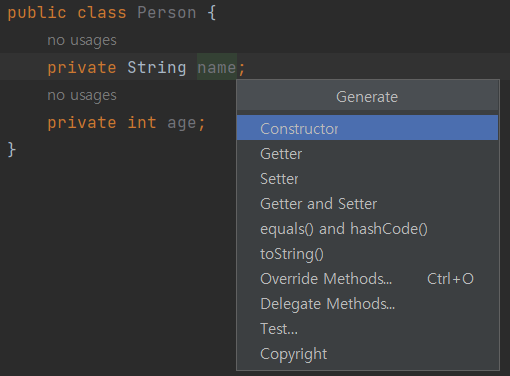Choose Getter and Setter entry
The width and height of the screenshot is (510, 376).
(367, 204)
